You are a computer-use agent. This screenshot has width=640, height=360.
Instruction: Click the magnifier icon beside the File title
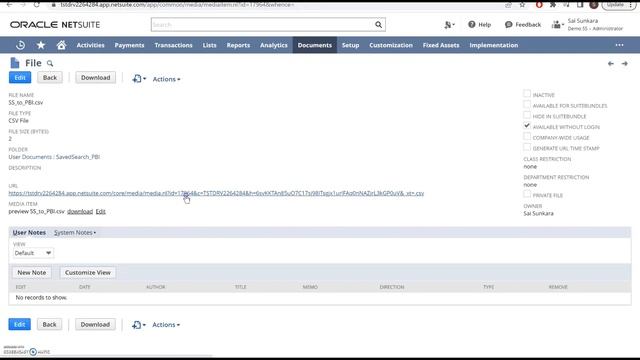pos(50,64)
